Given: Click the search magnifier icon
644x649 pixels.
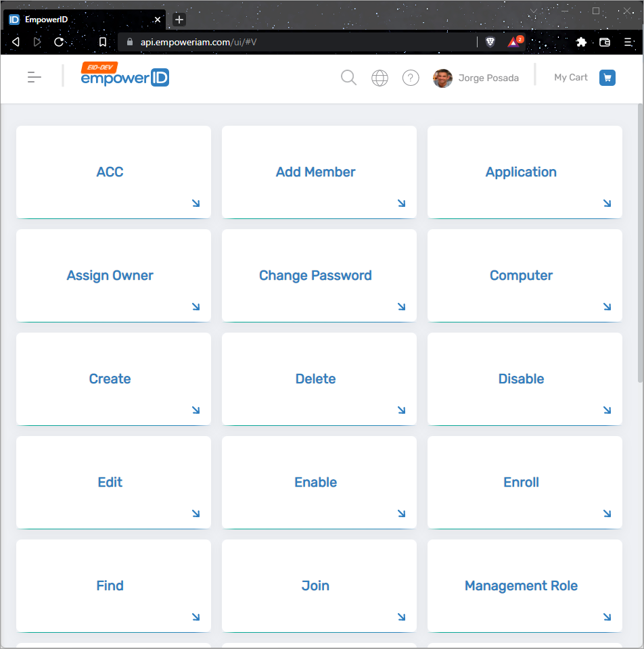Looking at the screenshot, I should point(348,78).
